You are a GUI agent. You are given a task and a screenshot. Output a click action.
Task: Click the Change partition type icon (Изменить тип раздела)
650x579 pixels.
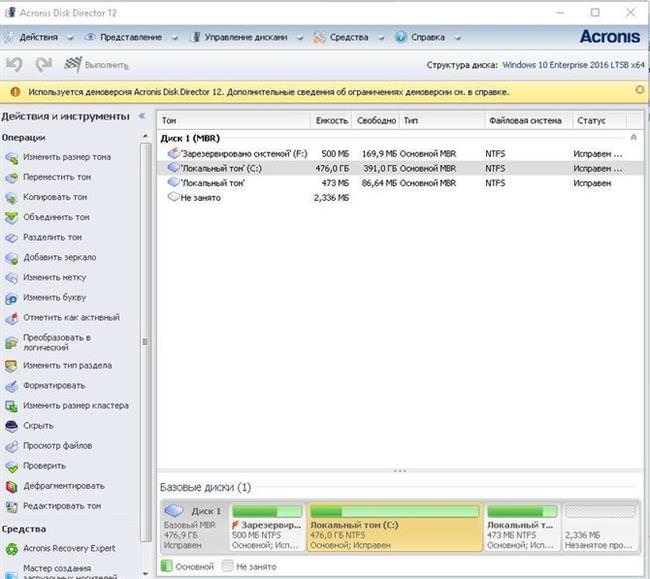click(x=12, y=366)
